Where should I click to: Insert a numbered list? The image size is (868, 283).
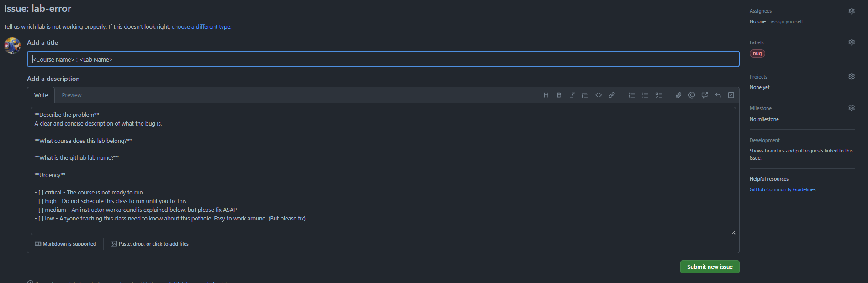(632, 95)
